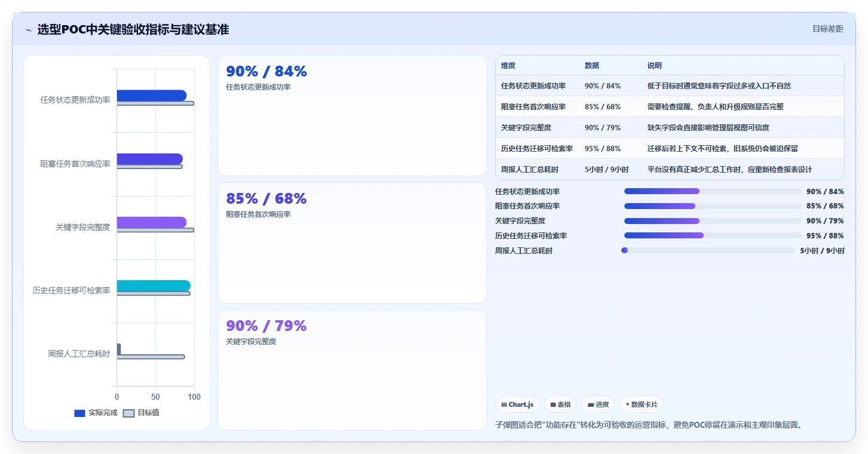Open the 85% / 68% data card

click(352, 243)
